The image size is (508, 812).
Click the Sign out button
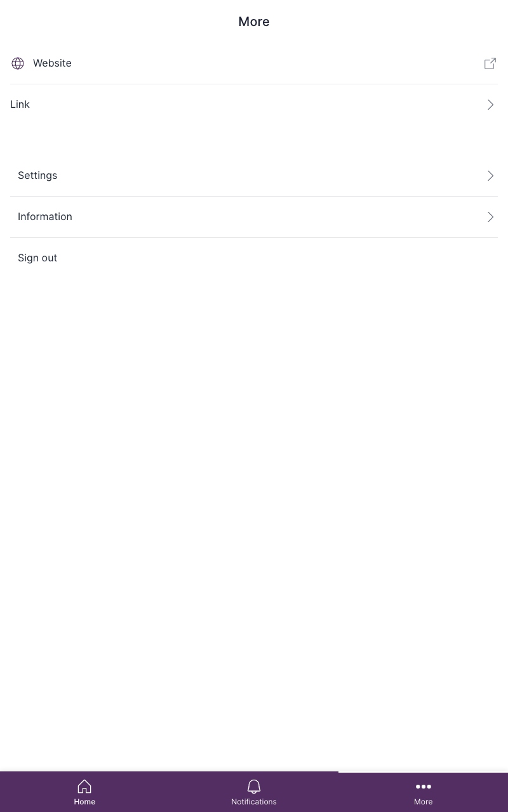pos(37,258)
